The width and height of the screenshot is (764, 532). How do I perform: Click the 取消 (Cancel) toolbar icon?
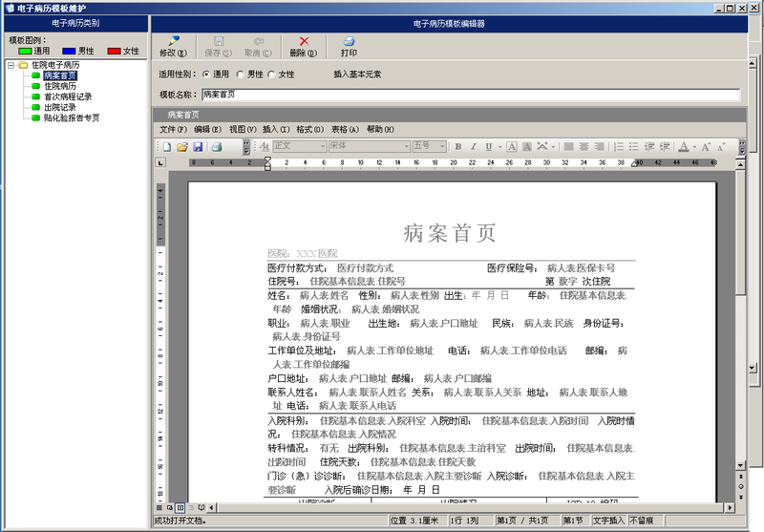(x=259, y=41)
